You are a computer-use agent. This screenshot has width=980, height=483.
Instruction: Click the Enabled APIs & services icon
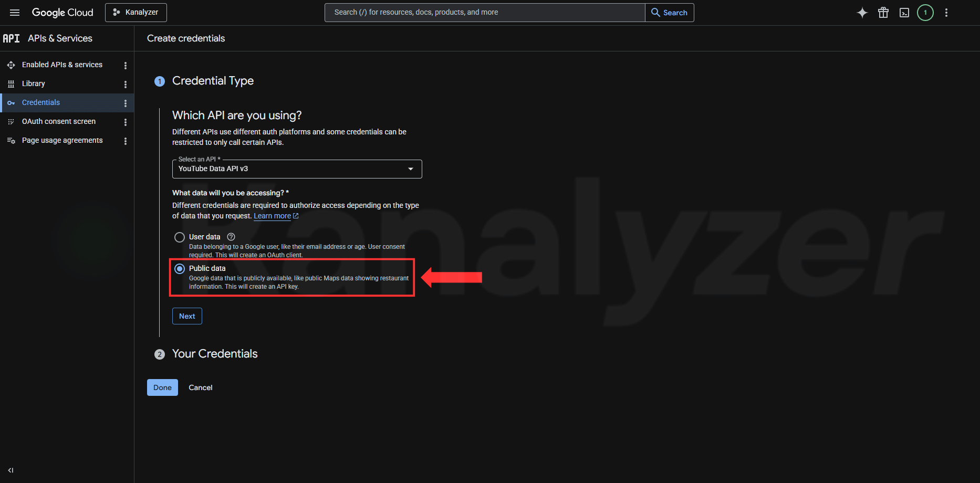(11, 65)
